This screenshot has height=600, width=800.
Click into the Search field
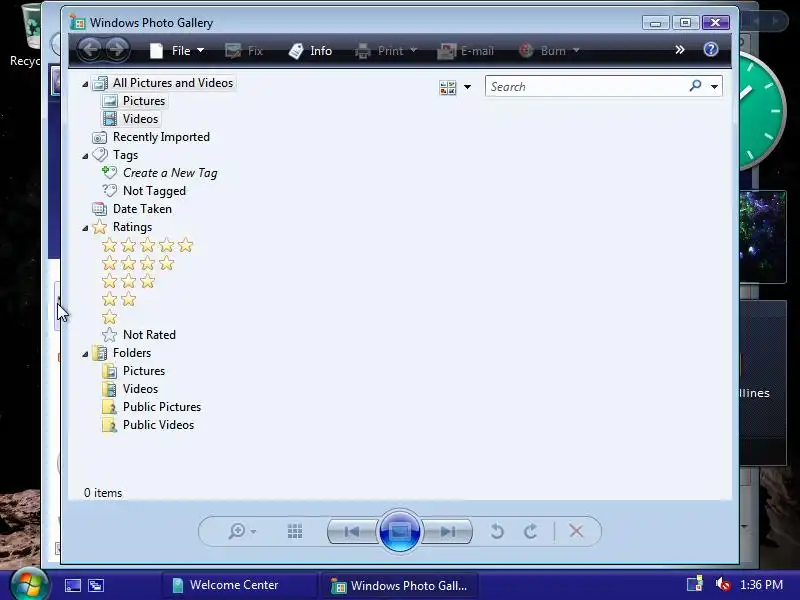coord(587,86)
